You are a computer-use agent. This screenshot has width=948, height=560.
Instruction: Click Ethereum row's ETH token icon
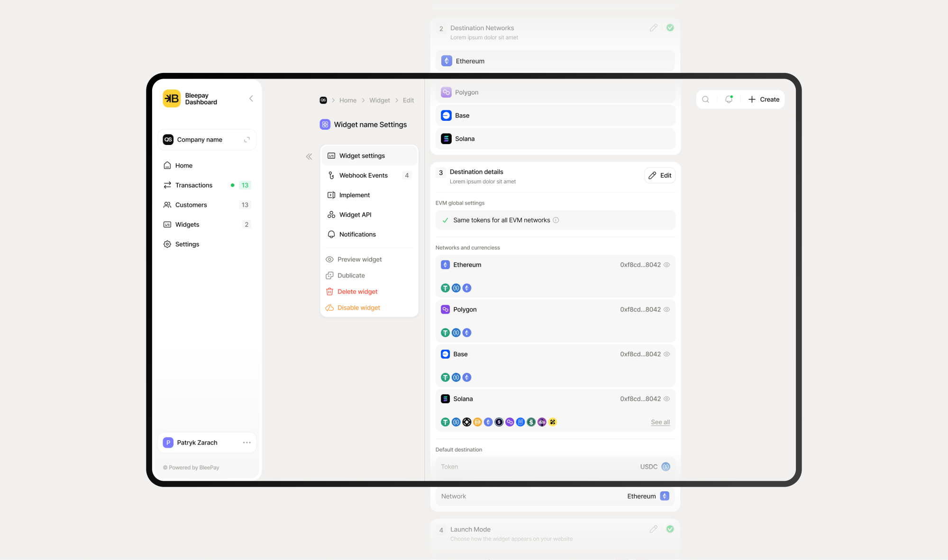467,288
